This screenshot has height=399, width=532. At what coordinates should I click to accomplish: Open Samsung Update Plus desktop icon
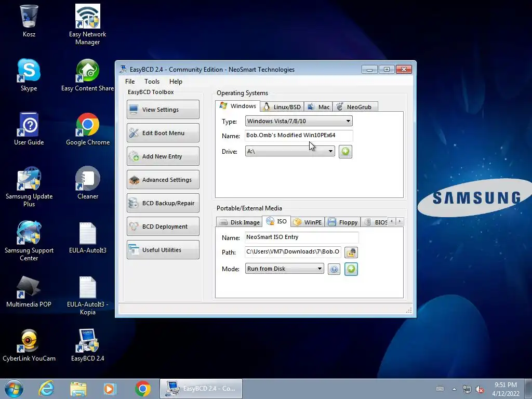click(29, 187)
